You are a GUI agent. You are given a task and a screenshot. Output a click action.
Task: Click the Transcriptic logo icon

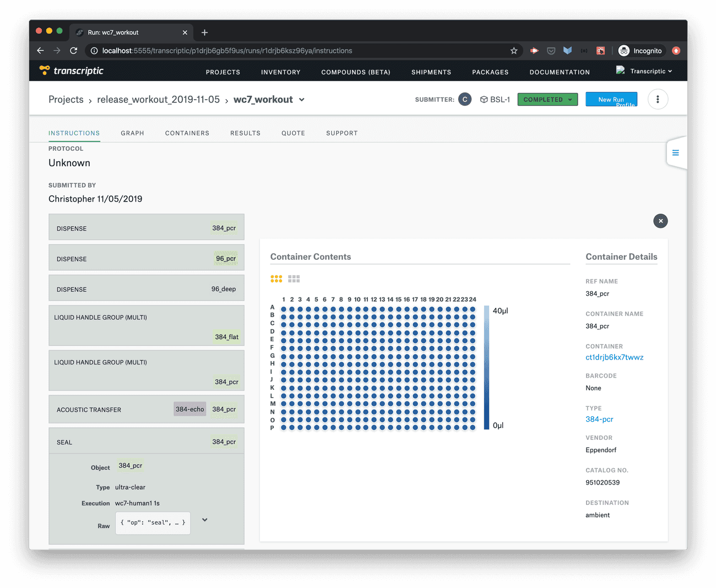[x=45, y=70]
